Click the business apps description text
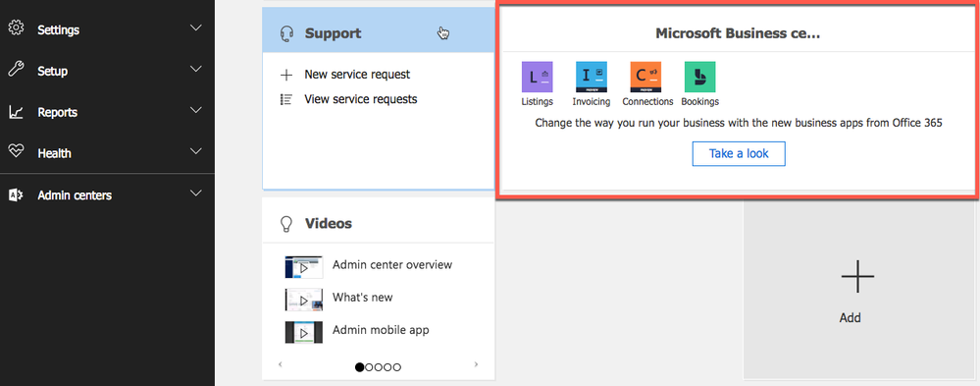 tap(738, 123)
